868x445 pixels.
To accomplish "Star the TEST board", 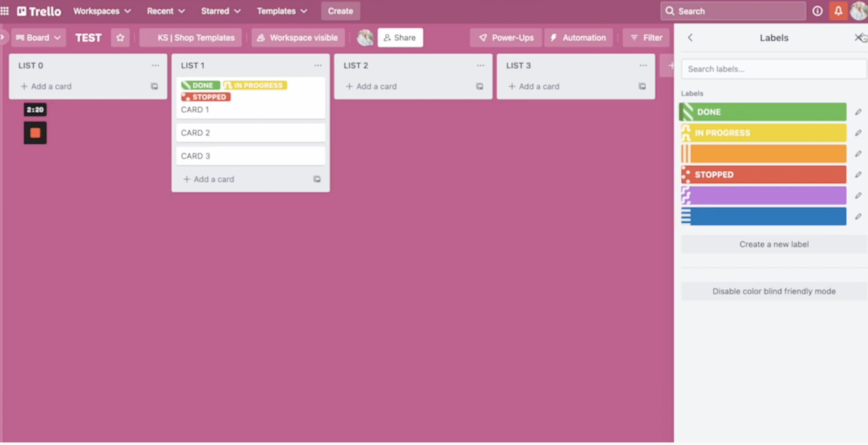I will click(120, 37).
